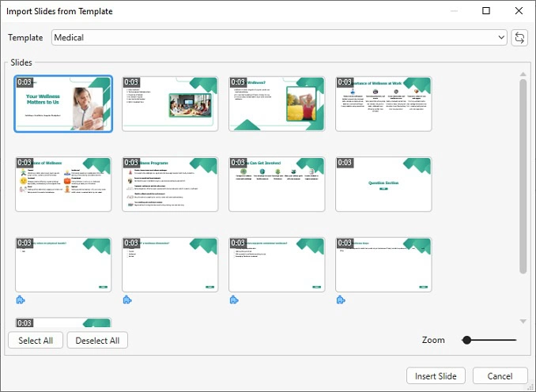Click the refresh templates icon beside the dropdown
The height and width of the screenshot is (392, 536).
[x=519, y=38]
